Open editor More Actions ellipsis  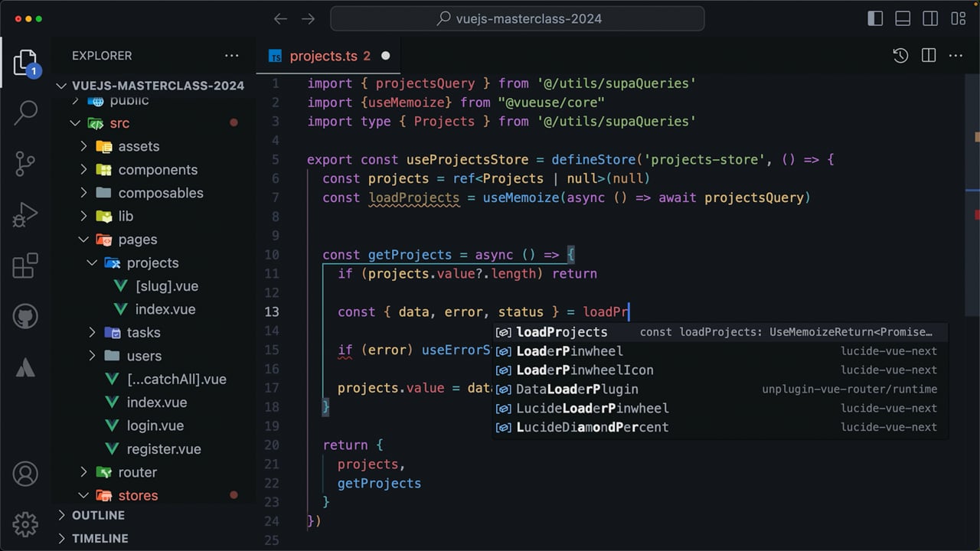click(x=955, y=55)
